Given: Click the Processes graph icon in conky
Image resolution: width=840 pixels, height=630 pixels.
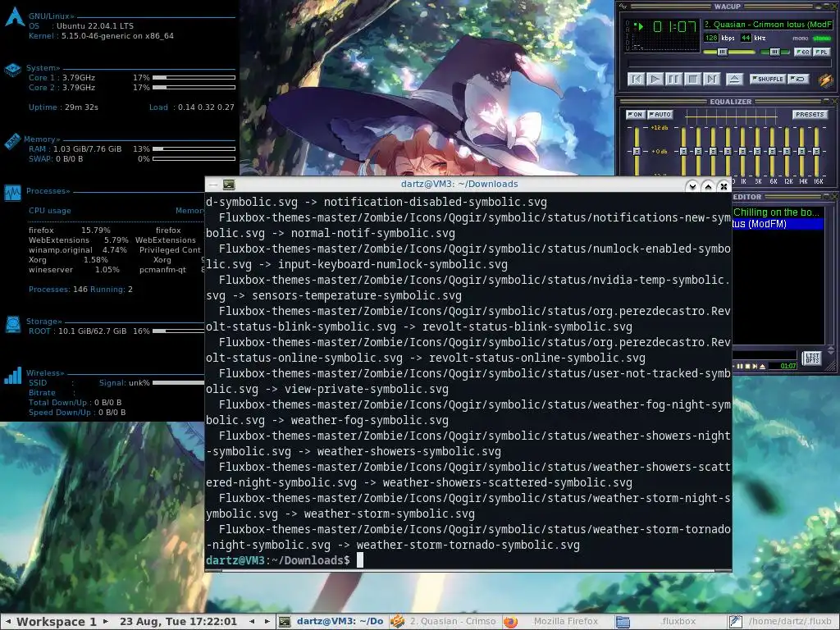Looking at the screenshot, I should pos(12,193).
